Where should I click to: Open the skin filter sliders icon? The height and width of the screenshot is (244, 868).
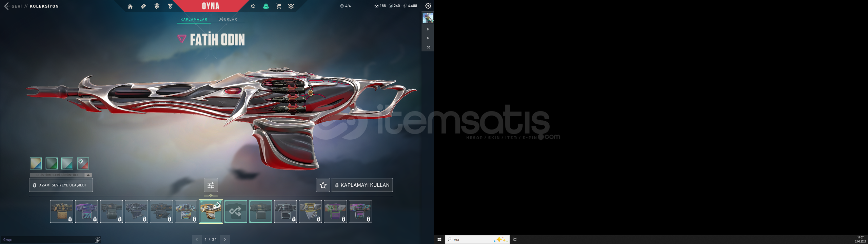click(x=211, y=185)
